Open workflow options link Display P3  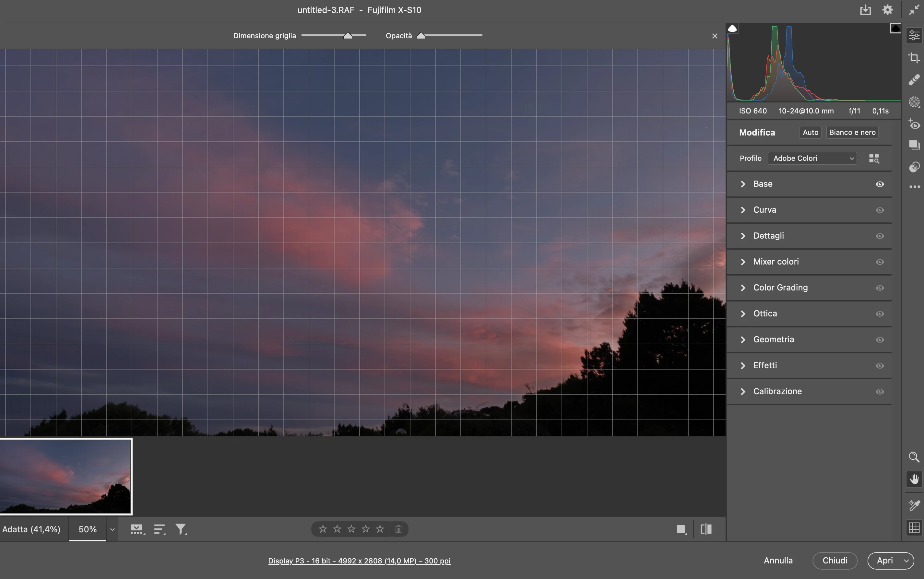pyautogui.click(x=359, y=561)
